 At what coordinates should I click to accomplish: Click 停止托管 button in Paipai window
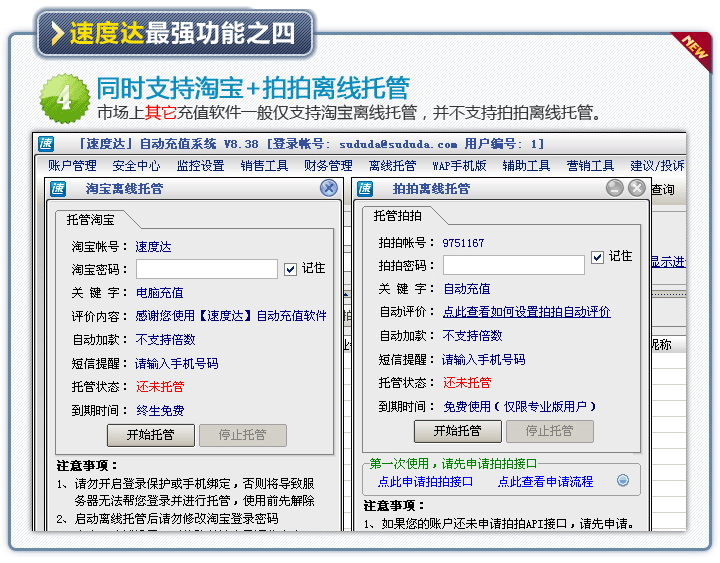coord(550,431)
